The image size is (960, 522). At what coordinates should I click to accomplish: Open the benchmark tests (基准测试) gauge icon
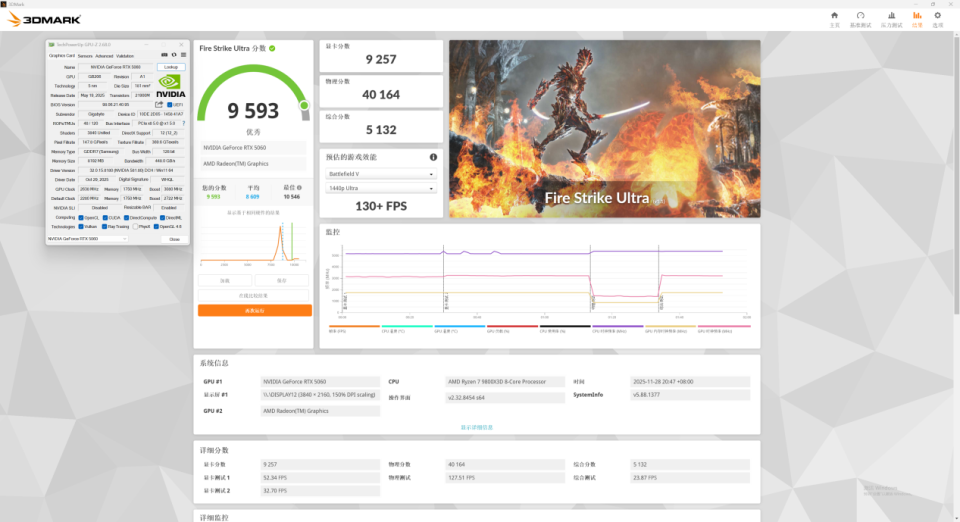(860, 16)
